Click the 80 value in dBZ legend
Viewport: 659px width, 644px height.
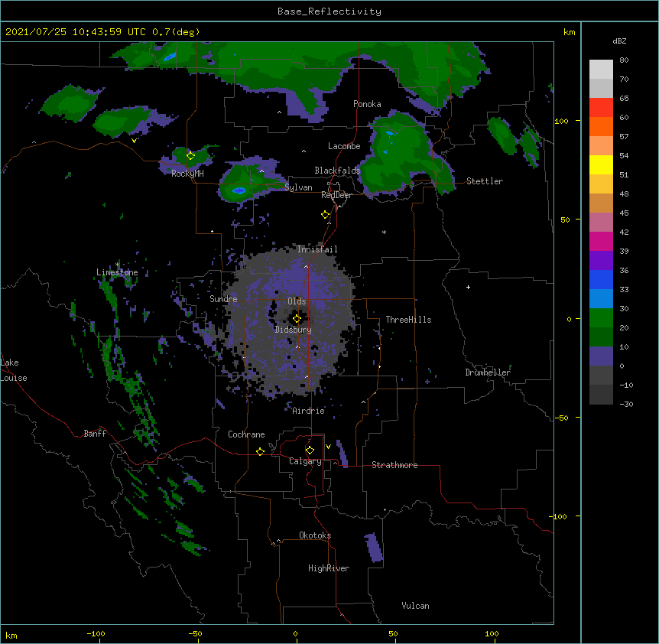tap(624, 60)
